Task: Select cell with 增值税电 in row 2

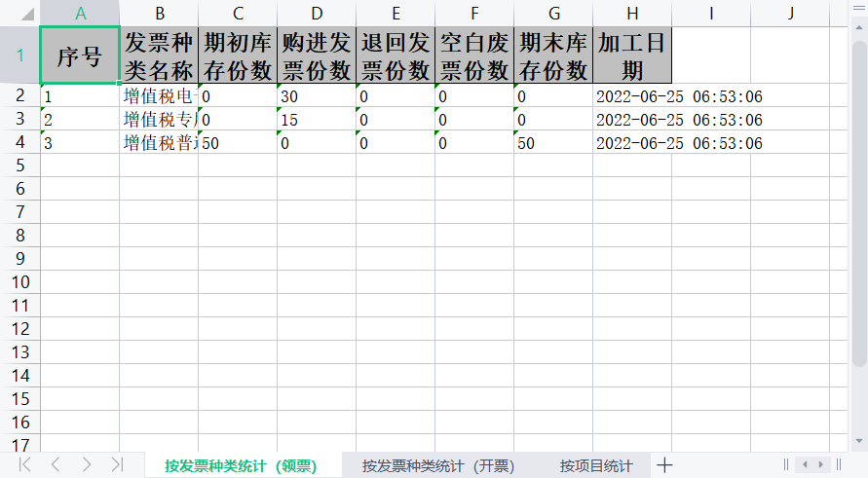Action: 159,95
